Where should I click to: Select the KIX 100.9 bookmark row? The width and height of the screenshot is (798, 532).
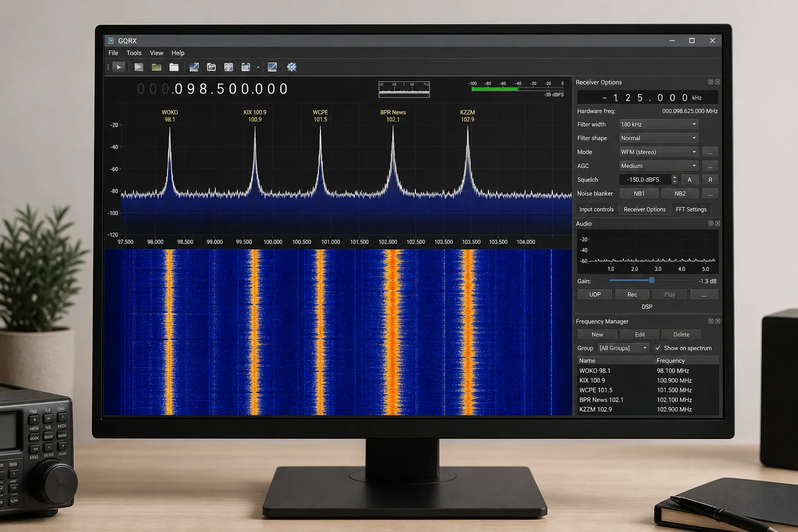(647, 380)
